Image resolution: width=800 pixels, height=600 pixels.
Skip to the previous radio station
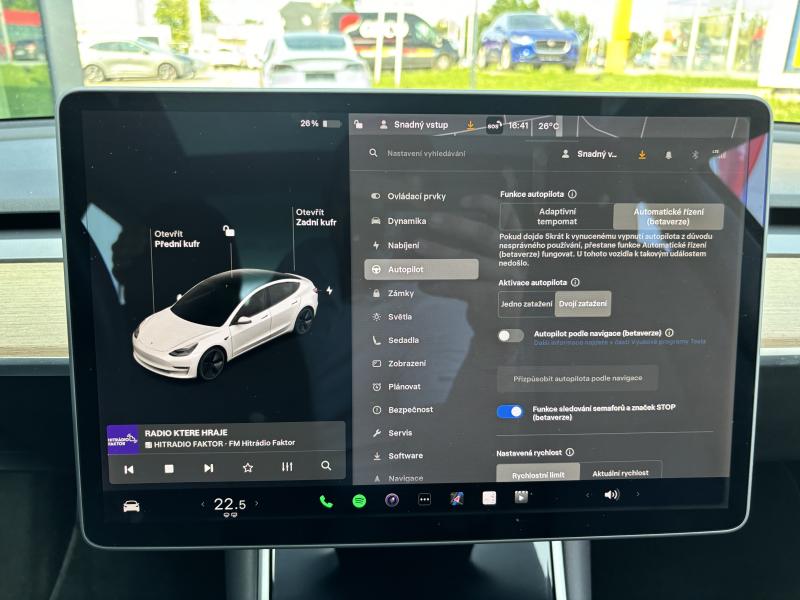[x=129, y=469]
